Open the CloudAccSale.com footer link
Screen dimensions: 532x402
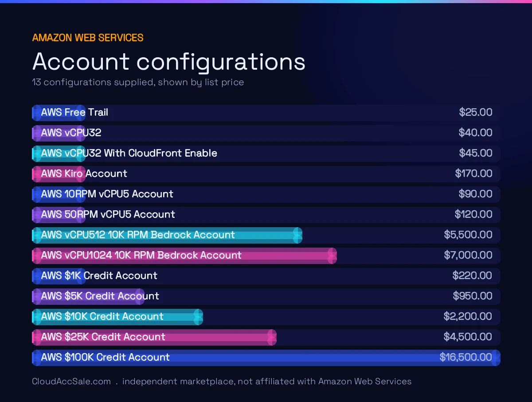pos(71,381)
